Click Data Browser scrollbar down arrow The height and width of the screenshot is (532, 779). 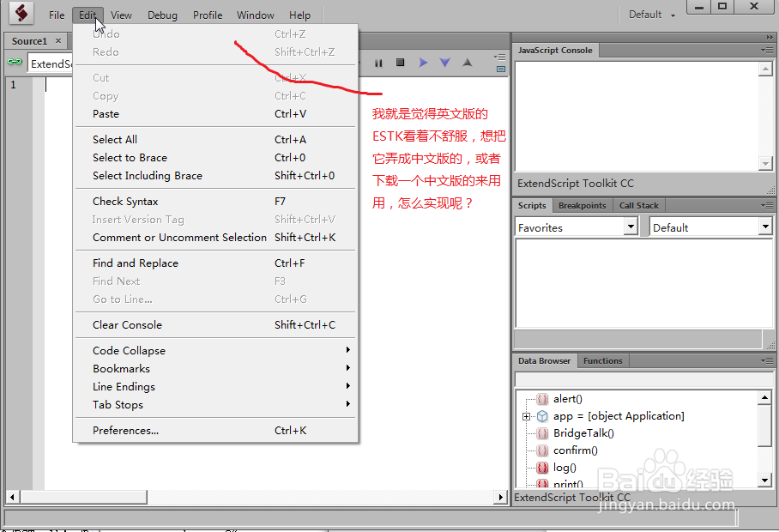tap(765, 480)
